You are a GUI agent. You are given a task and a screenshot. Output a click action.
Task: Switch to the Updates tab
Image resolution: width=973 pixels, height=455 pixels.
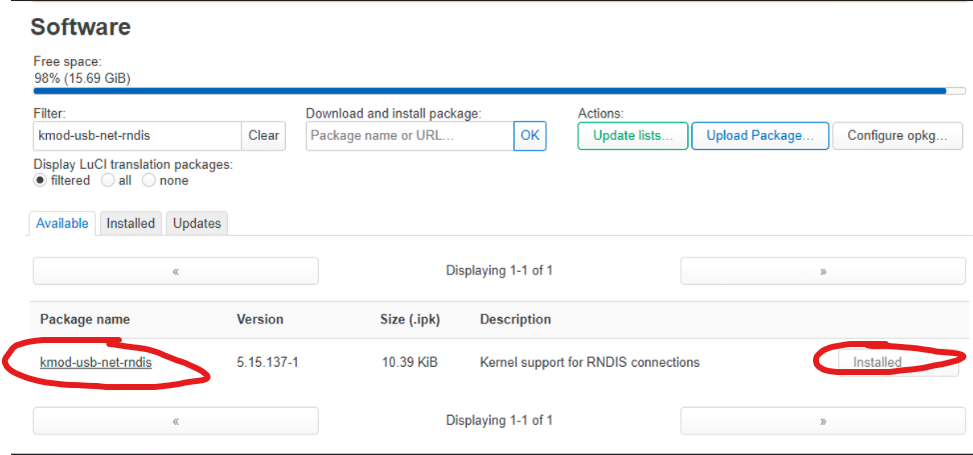click(197, 223)
